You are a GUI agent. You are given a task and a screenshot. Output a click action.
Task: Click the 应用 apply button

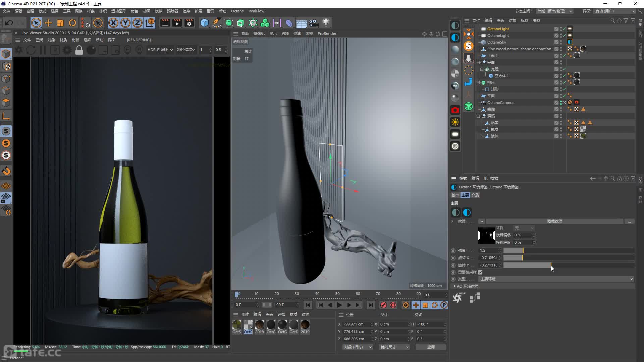[431, 347]
